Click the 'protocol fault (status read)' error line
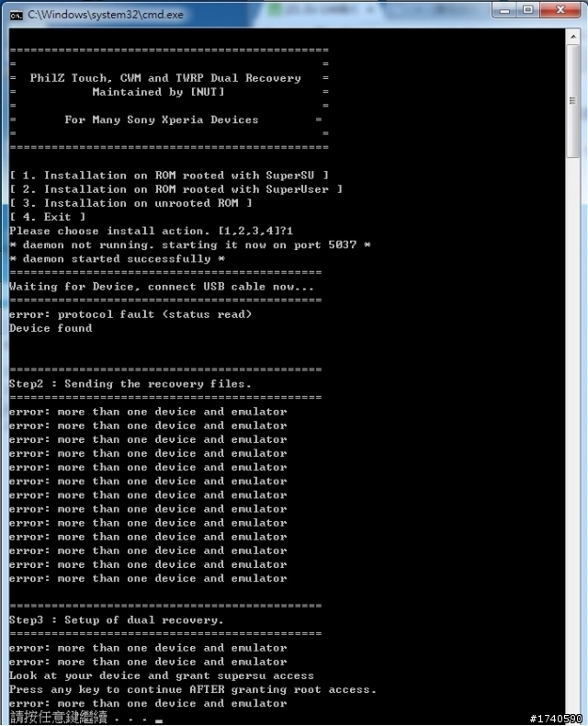The width and height of the screenshot is (588, 726). click(130, 314)
